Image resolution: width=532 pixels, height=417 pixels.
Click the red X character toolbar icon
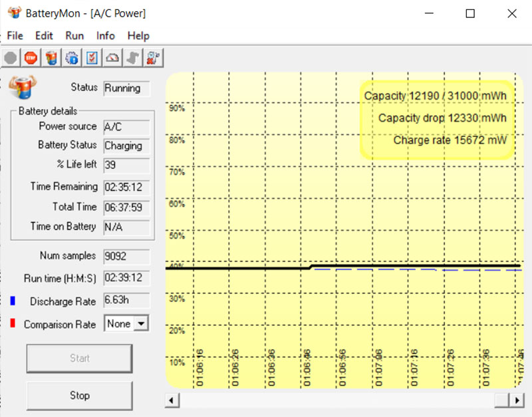coord(154,58)
